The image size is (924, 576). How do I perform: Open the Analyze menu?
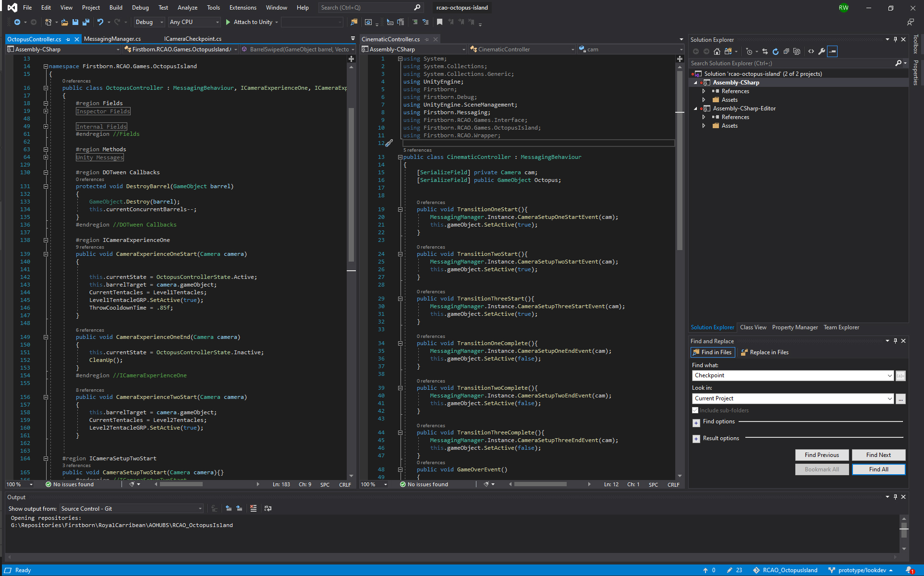click(x=187, y=8)
